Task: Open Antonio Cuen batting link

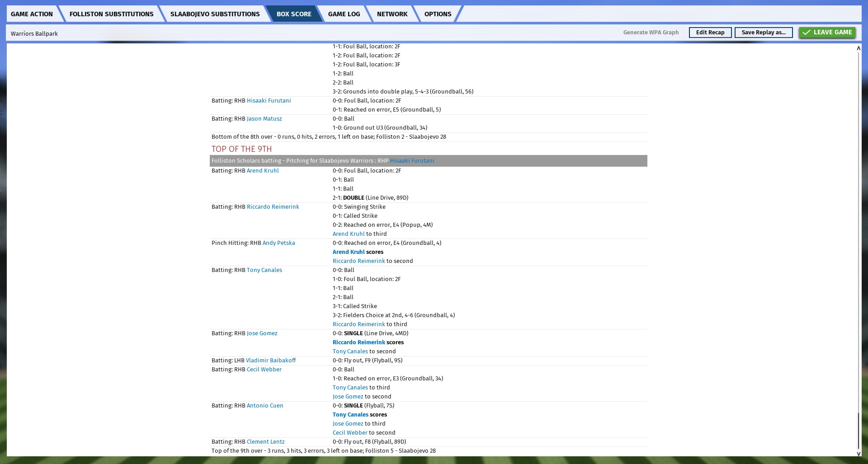Action: (265, 406)
